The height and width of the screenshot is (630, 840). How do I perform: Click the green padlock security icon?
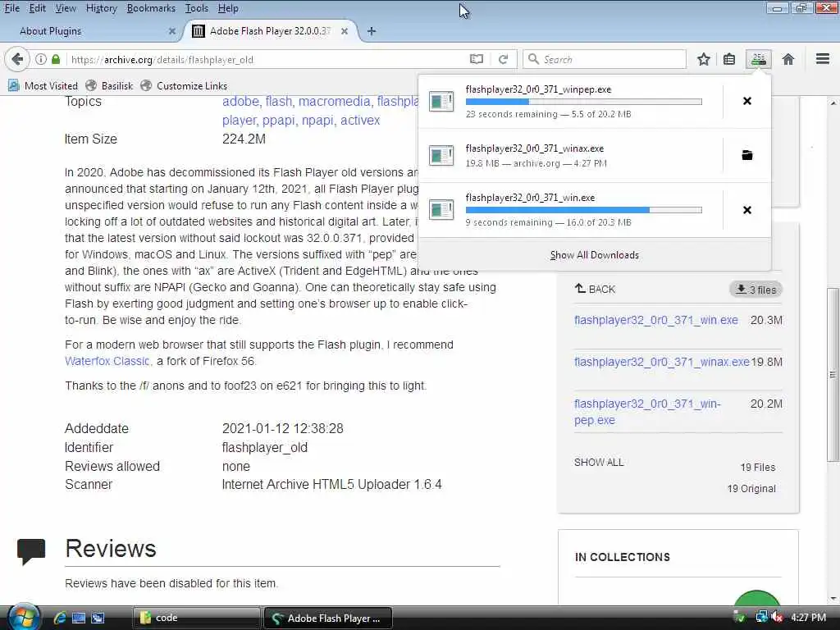[x=56, y=59]
